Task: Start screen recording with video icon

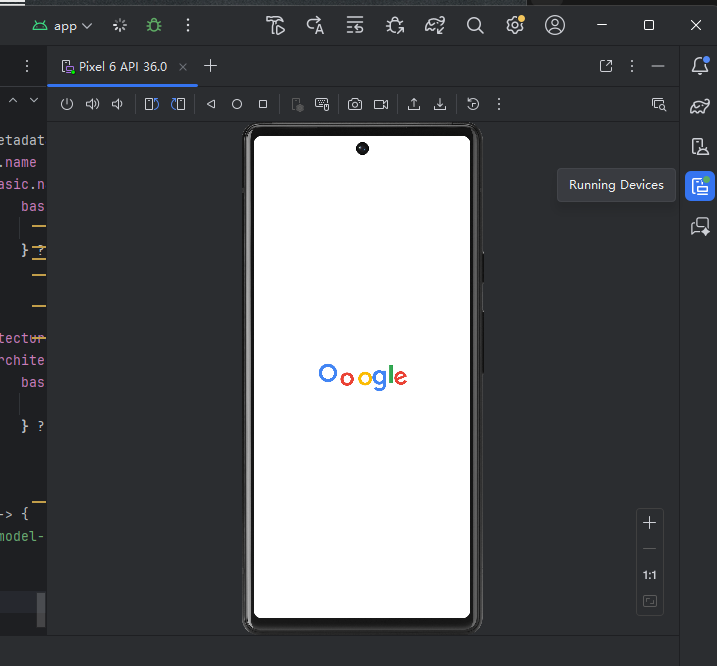Action: (381, 104)
